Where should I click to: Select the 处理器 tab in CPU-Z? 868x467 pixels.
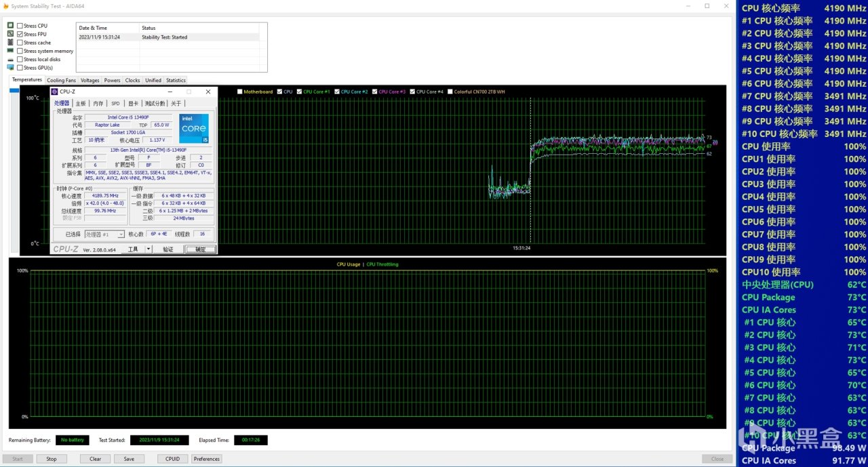(x=62, y=103)
